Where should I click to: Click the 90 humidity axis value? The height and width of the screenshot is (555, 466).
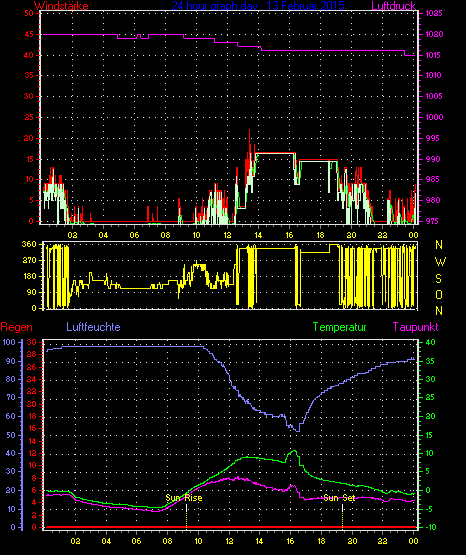[11, 361]
